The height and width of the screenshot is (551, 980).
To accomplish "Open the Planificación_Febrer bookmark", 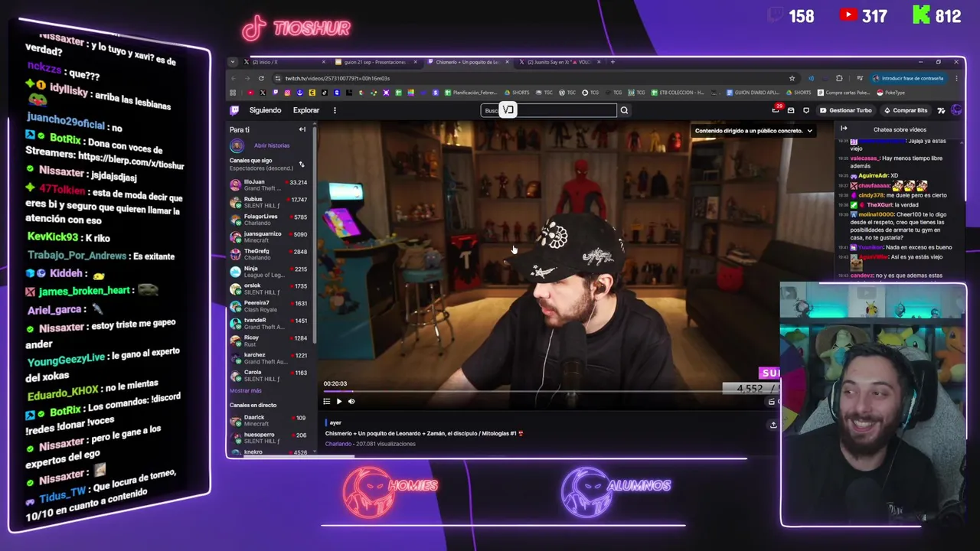I will [471, 93].
